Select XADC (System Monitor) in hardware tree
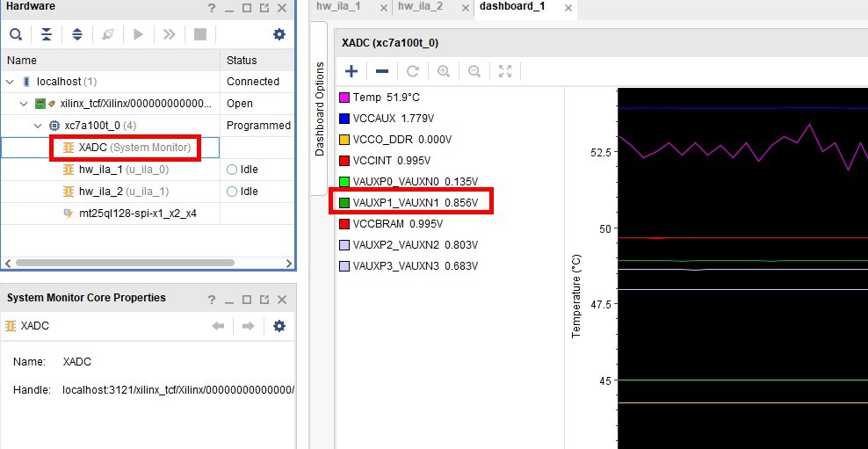 [x=134, y=148]
